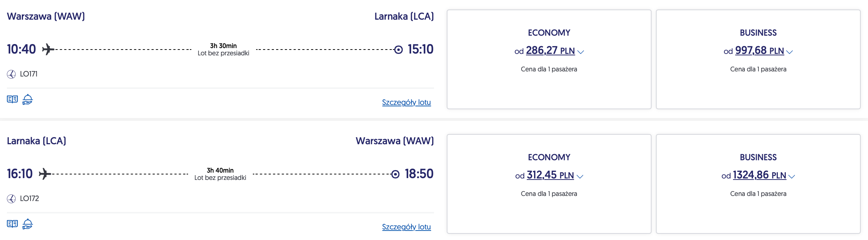868x240 pixels.
Task: Click the newspaper icon on the Larnaka–Warszawa flight
Action: [x=12, y=224]
